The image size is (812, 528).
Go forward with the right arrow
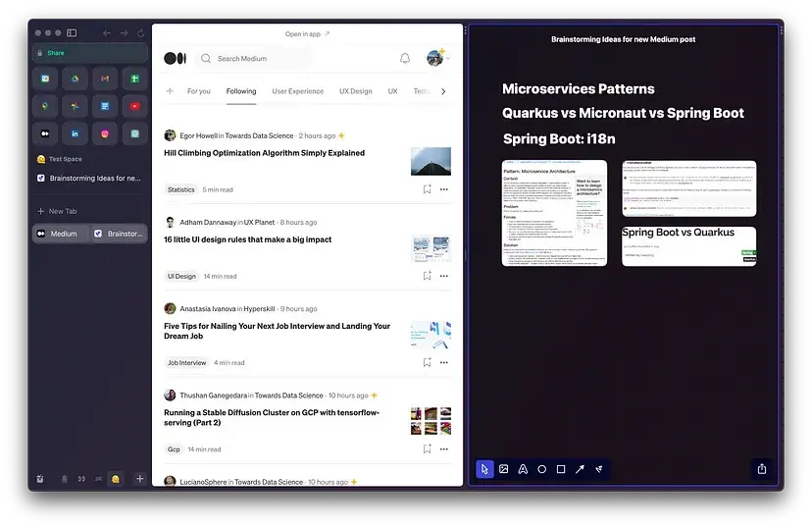click(124, 33)
